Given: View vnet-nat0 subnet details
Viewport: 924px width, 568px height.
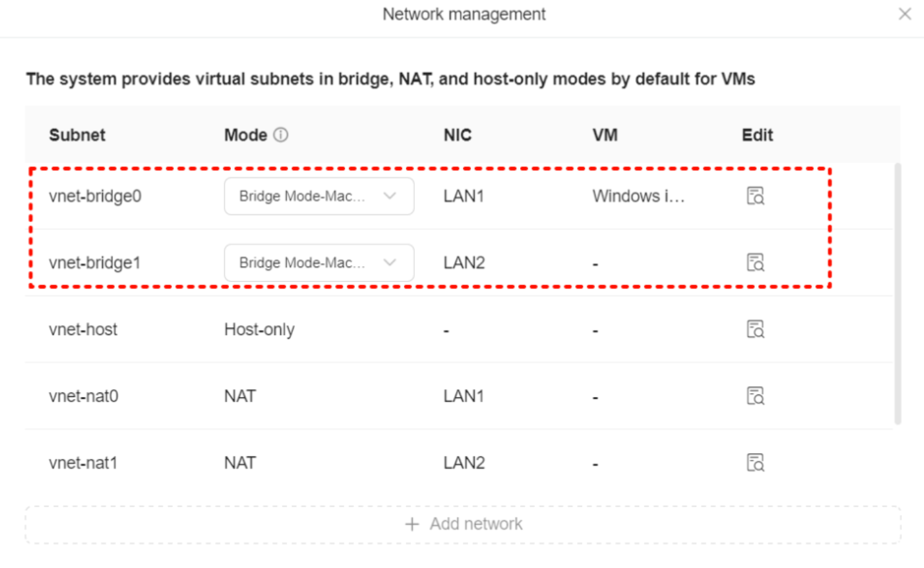Looking at the screenshot, I should pyautogui.click(x=755, y=396).
